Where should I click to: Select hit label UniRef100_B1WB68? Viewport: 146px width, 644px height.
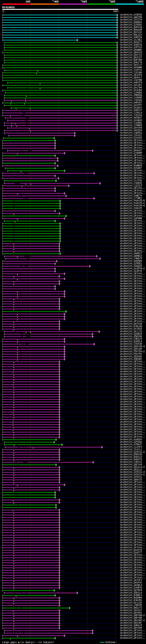[131, 165]
